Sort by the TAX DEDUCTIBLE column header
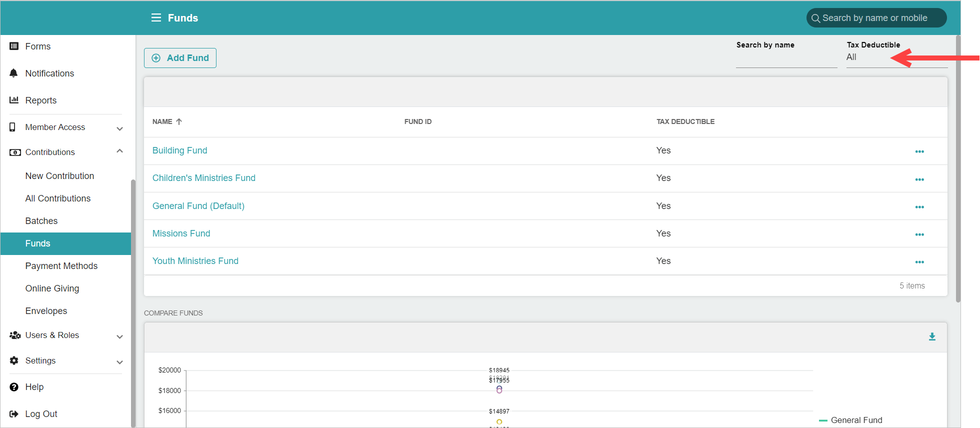The image size is (980, 428). (x=685, y=121)
